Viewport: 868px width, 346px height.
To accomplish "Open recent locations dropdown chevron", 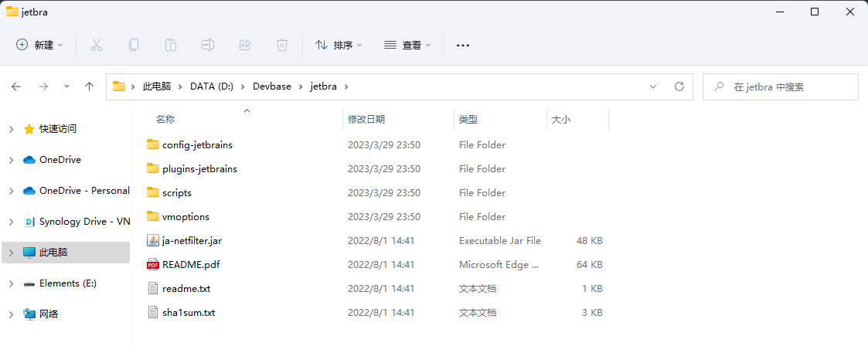I will click(x=67, y=86).
